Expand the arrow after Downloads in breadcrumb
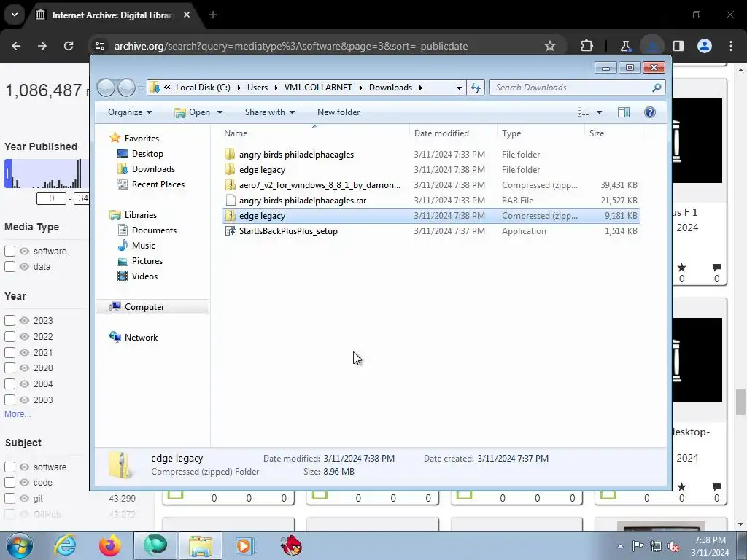 tap(421, 87)
